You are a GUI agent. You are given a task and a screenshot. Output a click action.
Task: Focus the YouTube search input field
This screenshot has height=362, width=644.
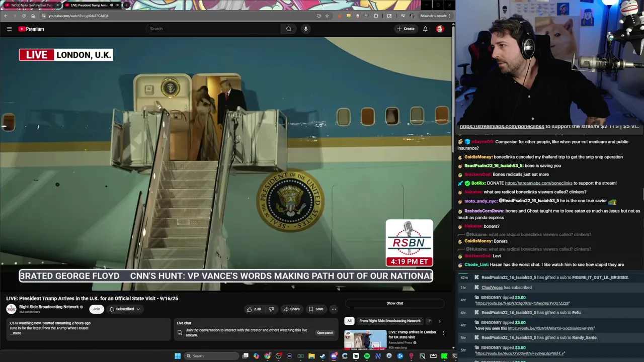[x=214, y=29]
